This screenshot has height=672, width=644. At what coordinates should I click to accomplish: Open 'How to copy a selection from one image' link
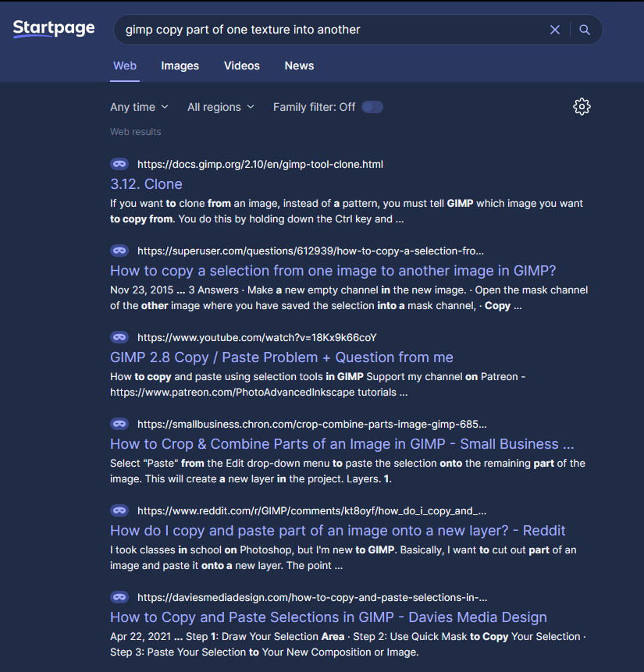point(333,270)
